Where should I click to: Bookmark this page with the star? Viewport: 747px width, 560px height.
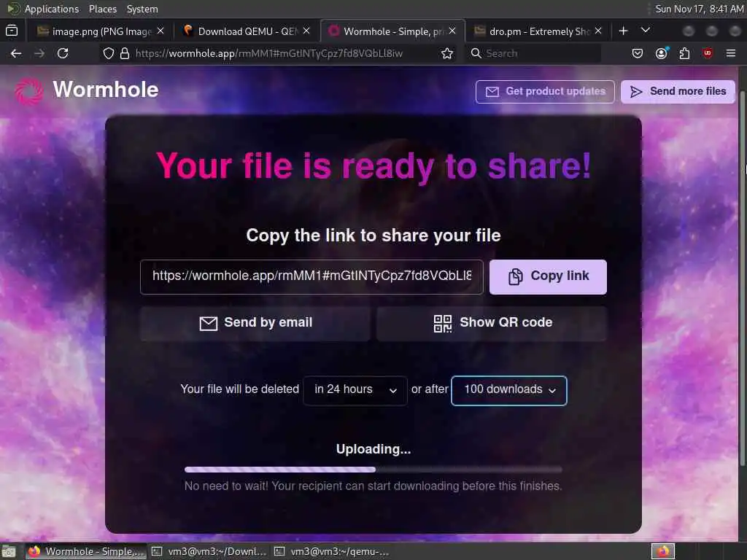[x=447, y=53]
